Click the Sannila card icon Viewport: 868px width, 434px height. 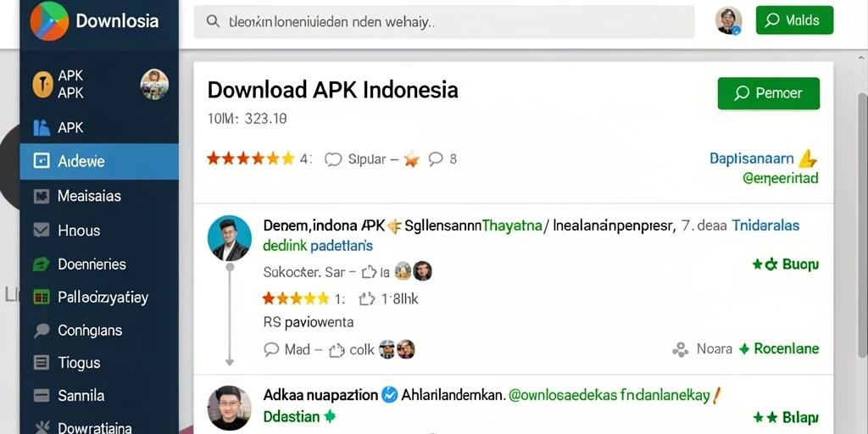click(42, 396)
